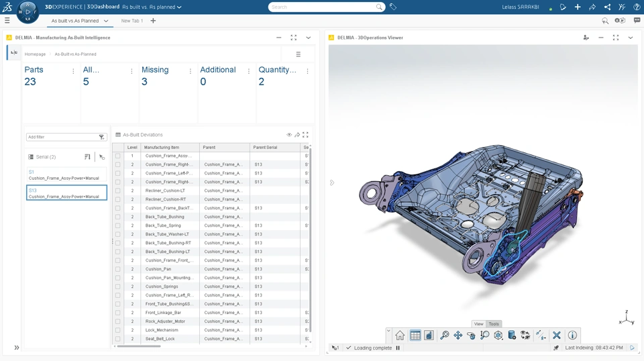Click the hand touch mode icon

[x=429, y=336]
